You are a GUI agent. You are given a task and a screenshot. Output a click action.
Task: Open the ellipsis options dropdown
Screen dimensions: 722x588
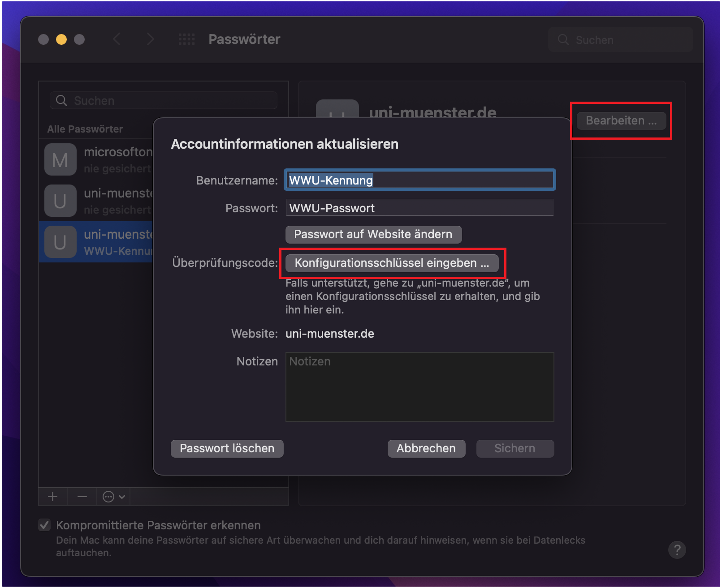coord(113,496)
